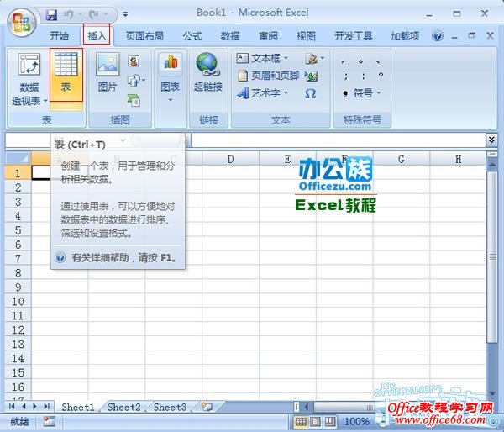The height and width of the screenshot is (432, 504).
Task: Expand the formula bar with the chevron
Action: (491, 140)
